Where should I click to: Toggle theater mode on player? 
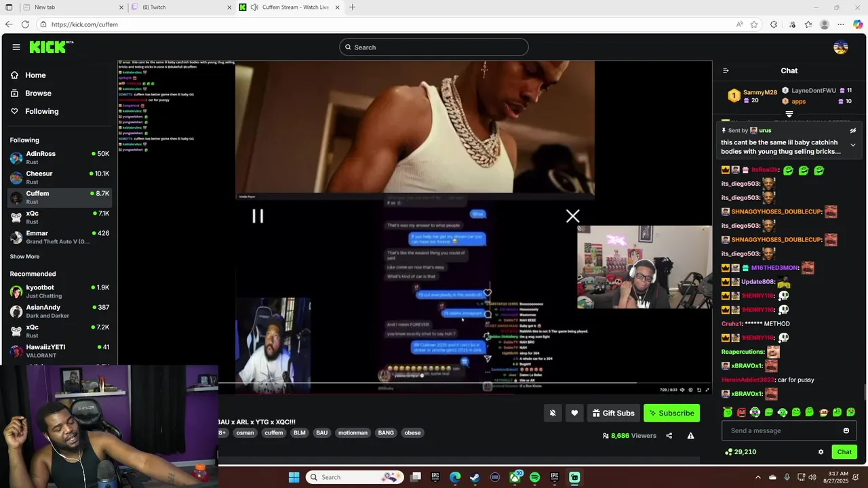(x=699, y=390)
